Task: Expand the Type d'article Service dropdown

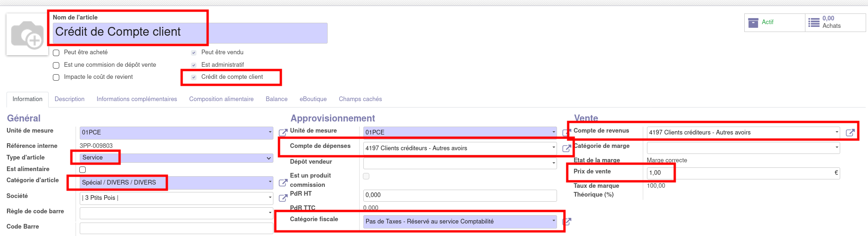Action: coord(176,158)
